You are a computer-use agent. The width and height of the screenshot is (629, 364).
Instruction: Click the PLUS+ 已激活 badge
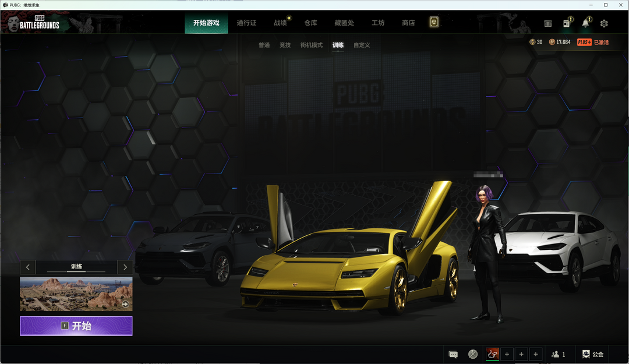pyautogui.click(x=593, y=42)
